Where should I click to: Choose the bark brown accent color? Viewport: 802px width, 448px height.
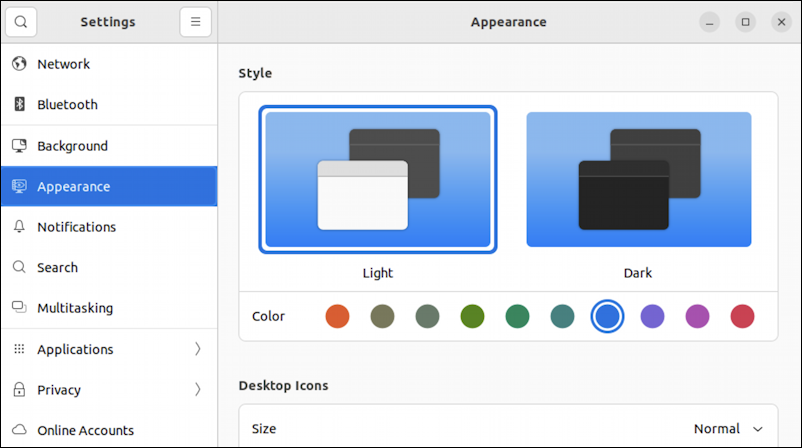click(x=383, y=316)
